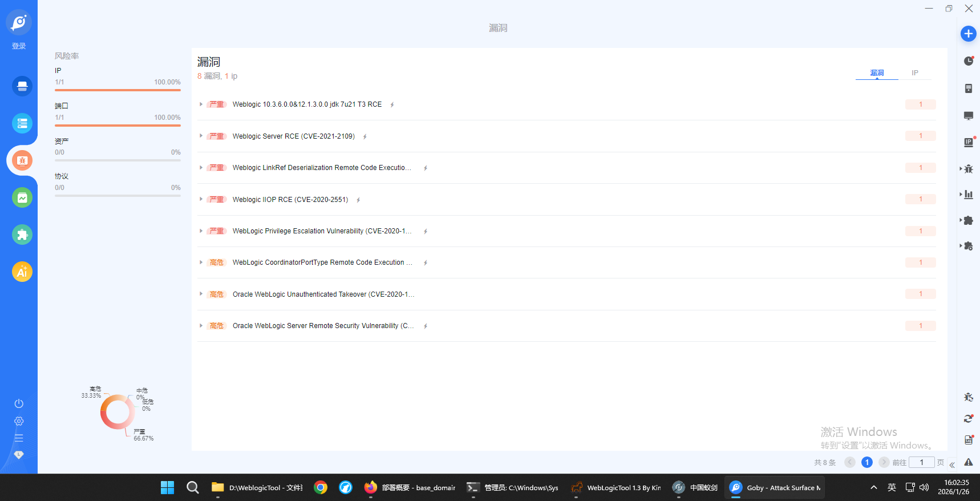Click the bug refresh icon in right toolbar
Image resolution: width=980 pixels, height=501 pixels.
tap(968, 397)
